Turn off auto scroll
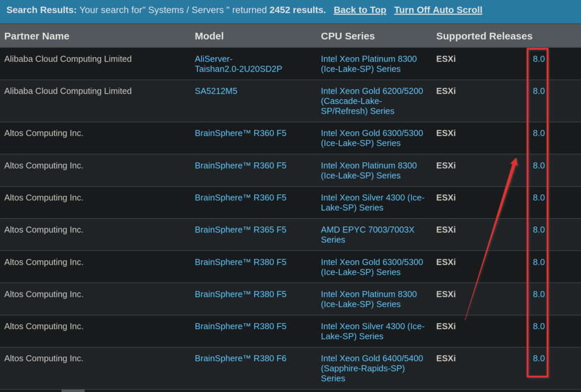The image size is (581, 392). pyautogui.click(x=438, y=10)
